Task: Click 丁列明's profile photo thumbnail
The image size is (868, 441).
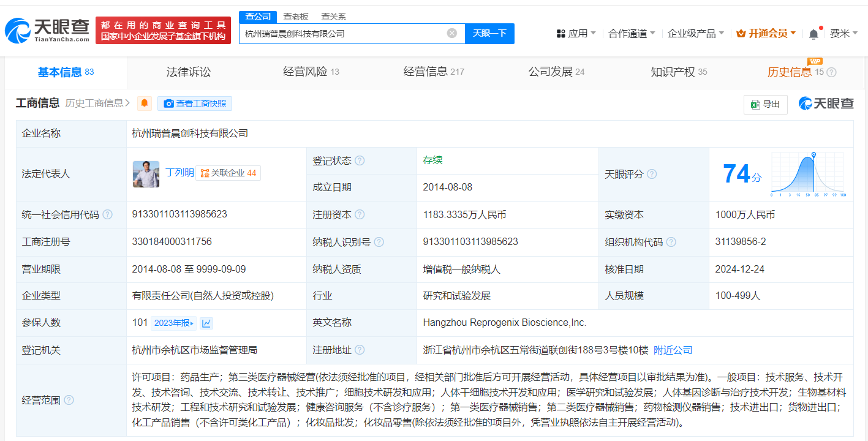Action: coord(146,174)
